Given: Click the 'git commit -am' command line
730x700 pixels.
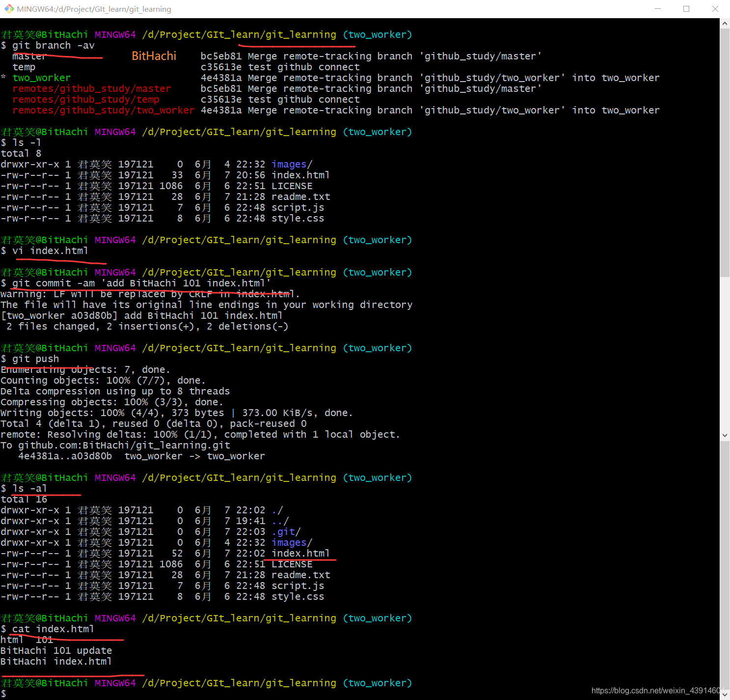Looking at the screenshot, I should (141, 283).
